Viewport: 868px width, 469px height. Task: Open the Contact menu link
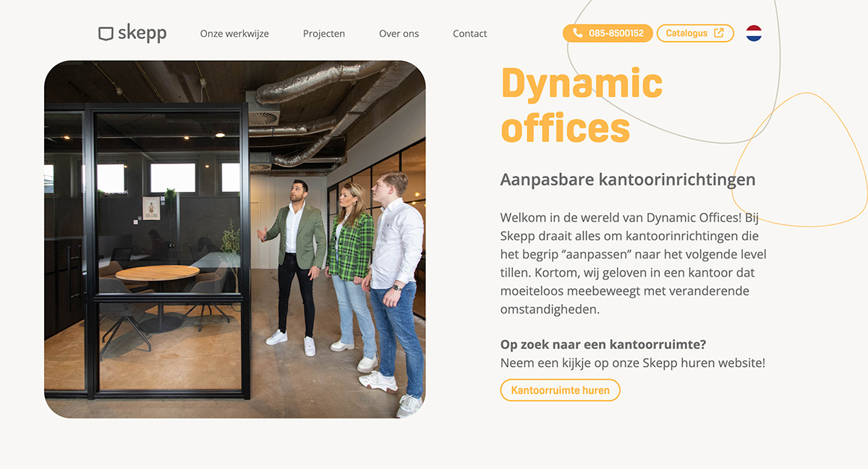coord(469,34)
